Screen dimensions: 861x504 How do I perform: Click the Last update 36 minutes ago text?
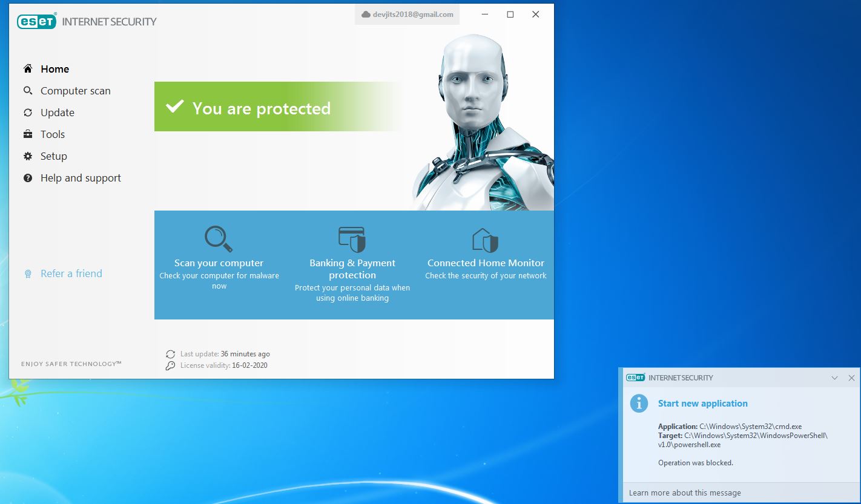point(225,354)
